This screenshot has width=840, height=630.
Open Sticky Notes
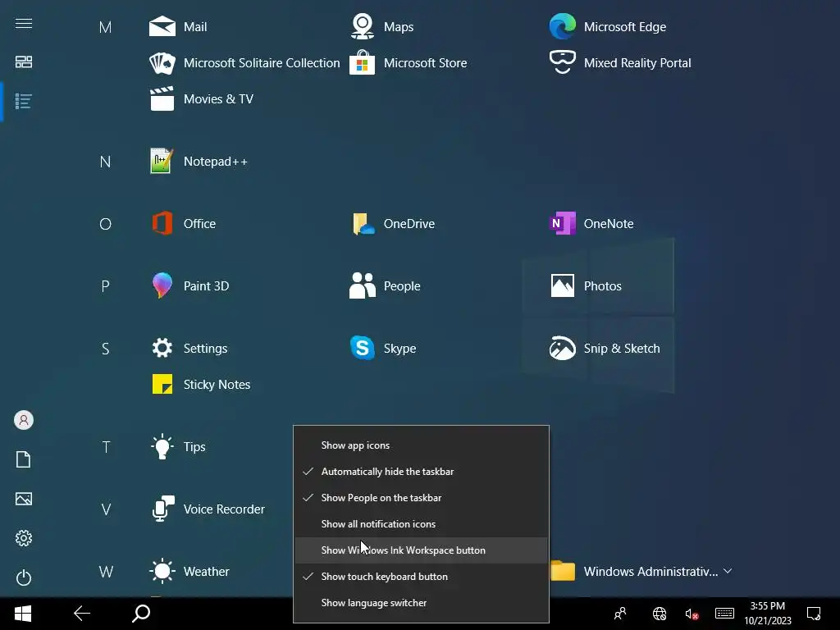200,385
